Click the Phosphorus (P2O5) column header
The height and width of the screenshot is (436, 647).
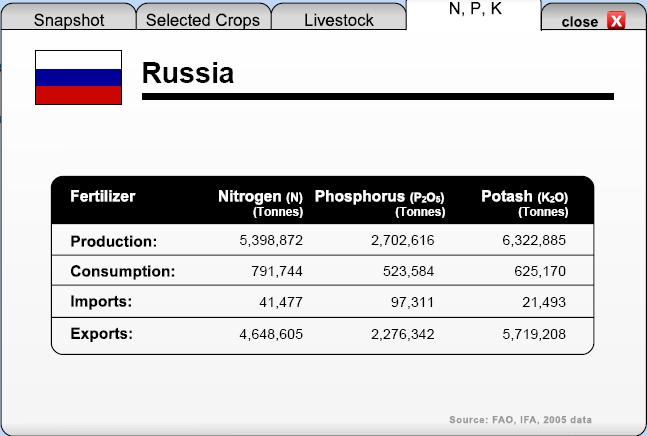pyautogui.click(x=380, y=203)
